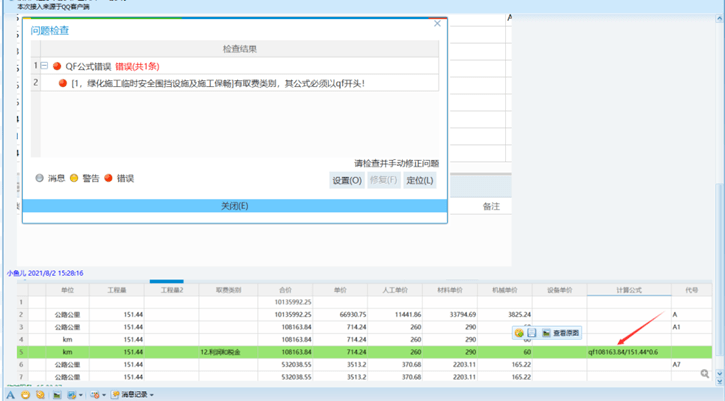Image resolution: width=725 pixels, height=401 pixels.
Task: Click the scroll-up arrow at top right
Action: point(719,19)
